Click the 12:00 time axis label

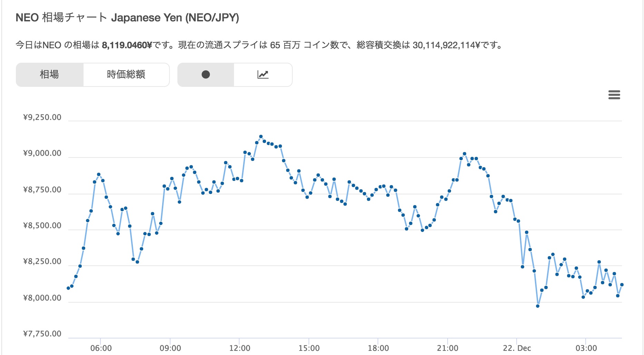(x=240, y=348)
